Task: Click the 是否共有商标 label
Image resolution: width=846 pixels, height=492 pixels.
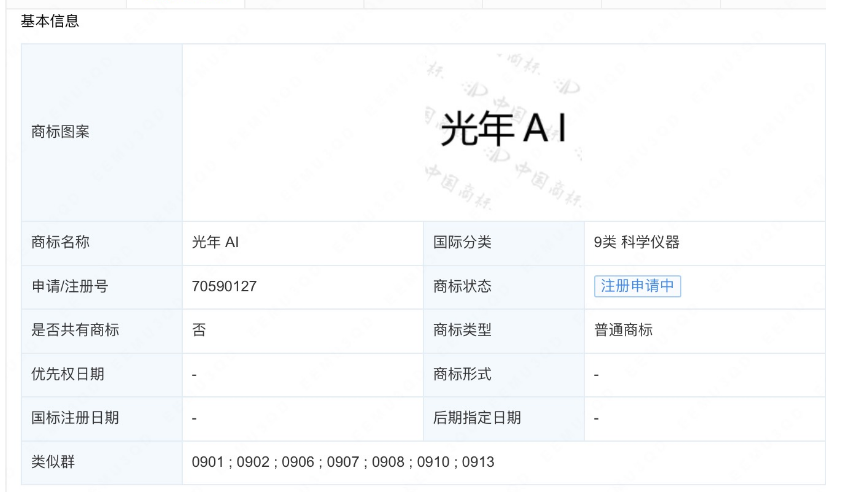Action: [x=75, y=330]
